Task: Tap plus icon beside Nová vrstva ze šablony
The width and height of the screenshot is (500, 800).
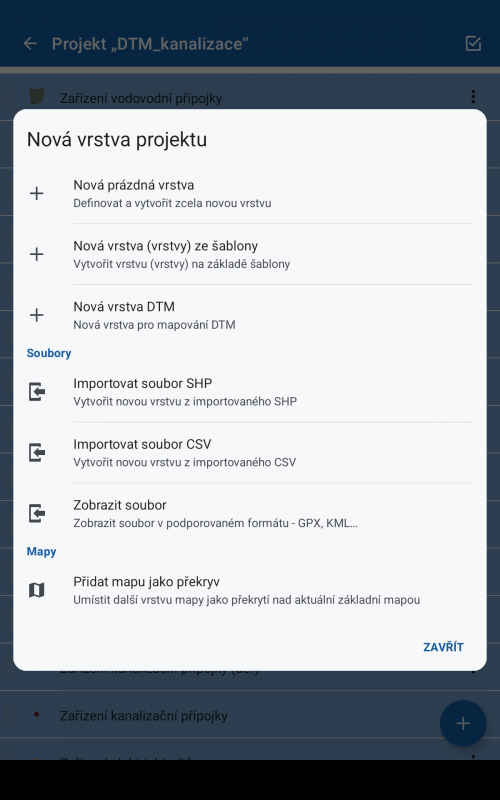Action: tap(36, 254)
